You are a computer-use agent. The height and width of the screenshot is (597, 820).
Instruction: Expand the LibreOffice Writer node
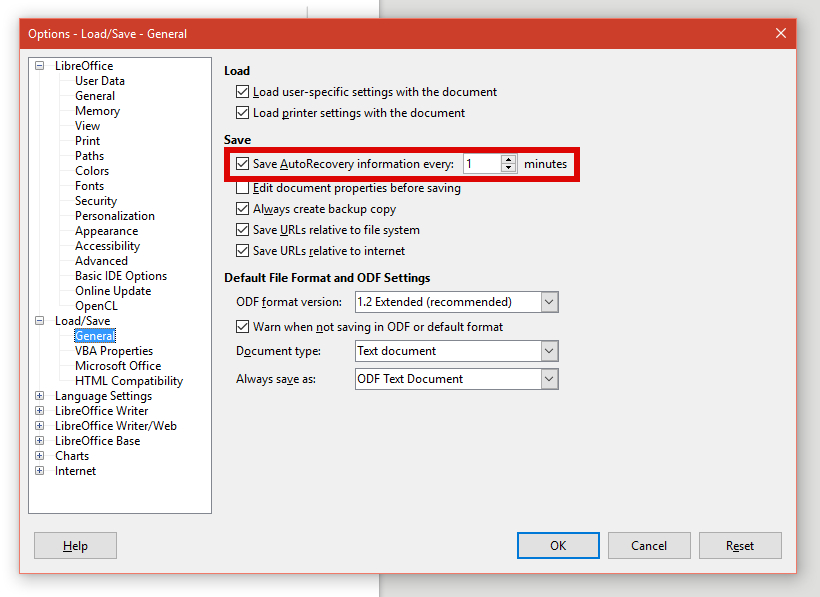click(x=40, y=411)
